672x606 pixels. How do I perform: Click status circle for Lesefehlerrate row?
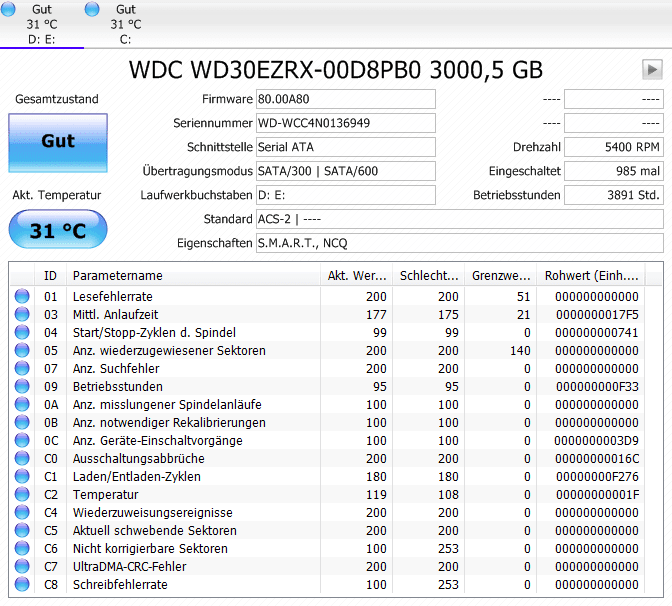tap(22, 296)
